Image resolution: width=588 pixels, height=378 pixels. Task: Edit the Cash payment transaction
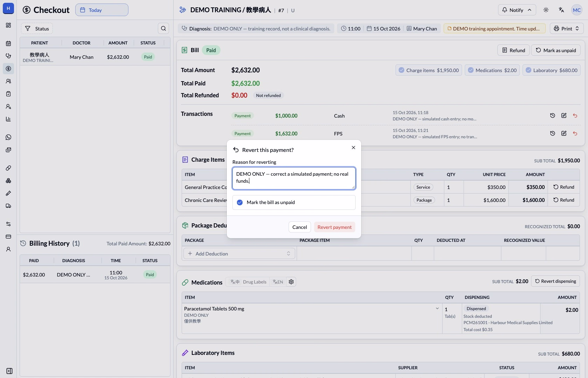[564, 115]
